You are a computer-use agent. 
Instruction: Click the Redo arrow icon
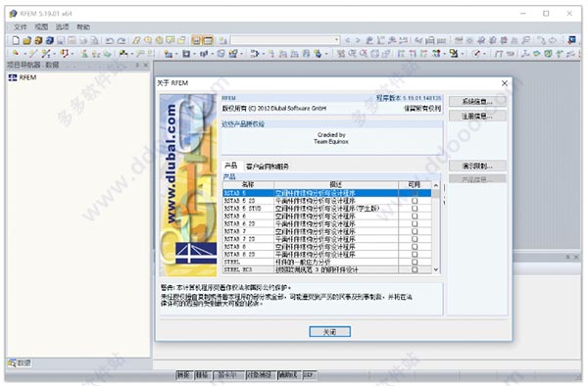point(122,40)
